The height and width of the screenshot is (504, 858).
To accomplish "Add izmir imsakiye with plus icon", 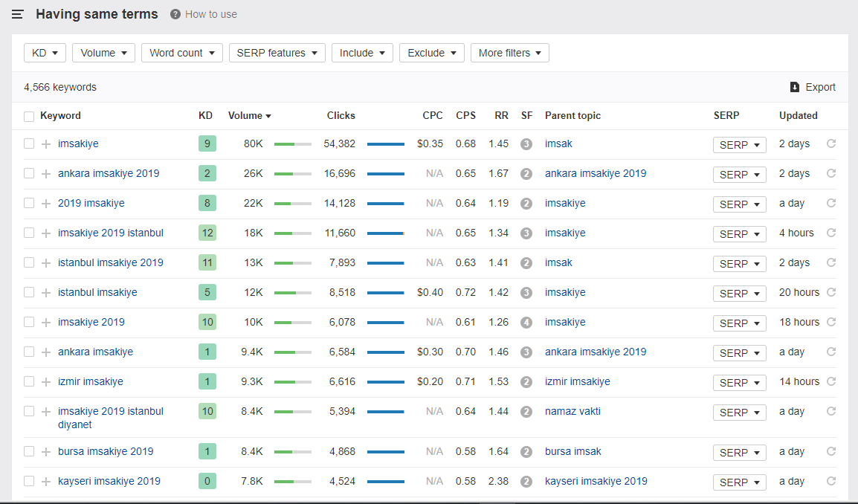I will pos(46,382).
